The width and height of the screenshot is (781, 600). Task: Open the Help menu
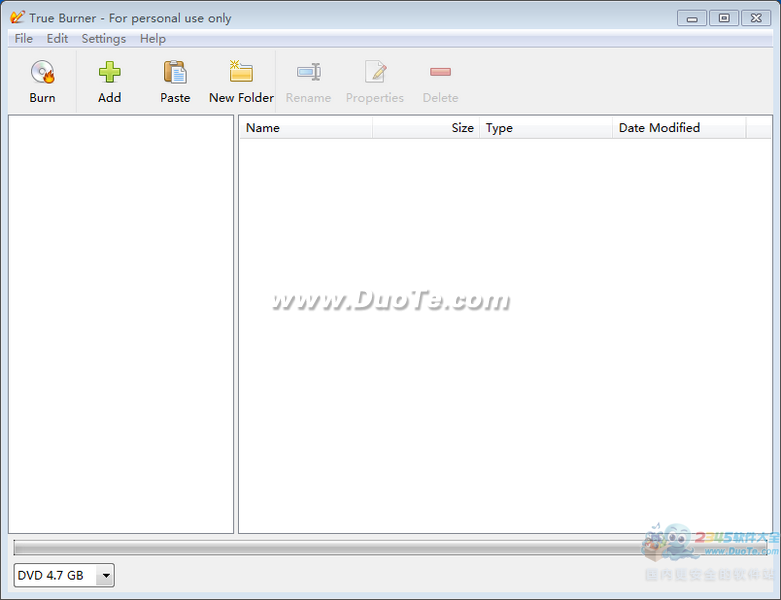(152, 38)
